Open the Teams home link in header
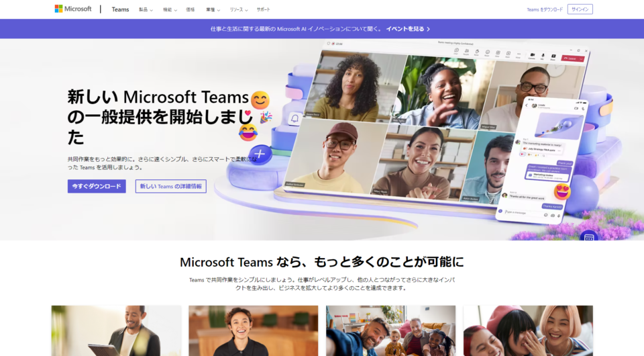Image resolution: width=644 pixels, height=356 pixels. point(120,9)
